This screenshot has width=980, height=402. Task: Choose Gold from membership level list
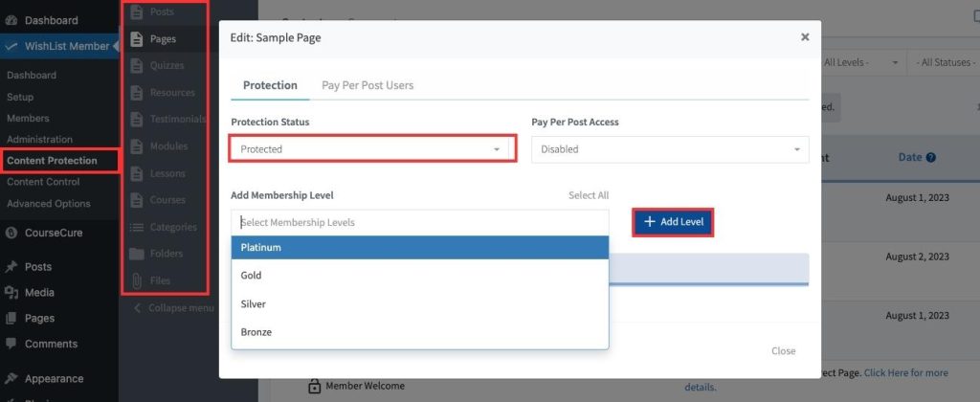pos(420,275)
